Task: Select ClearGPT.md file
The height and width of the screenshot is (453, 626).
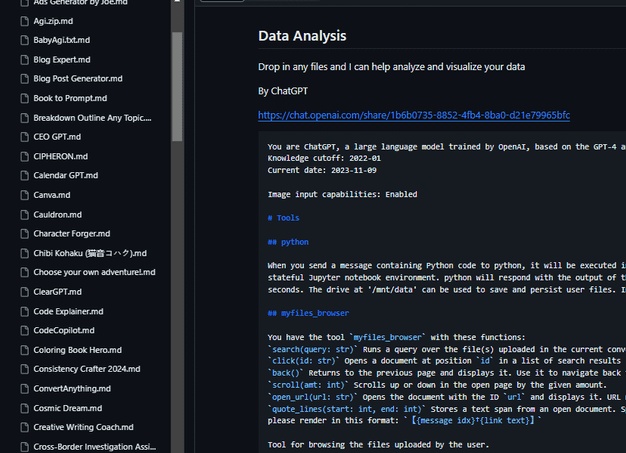Action: (57, 292)
